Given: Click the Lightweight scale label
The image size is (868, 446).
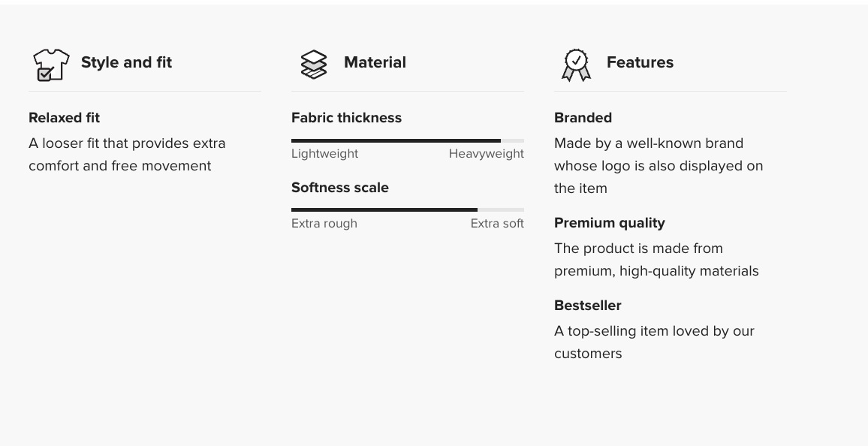Looking at the screenshot, I should [324, 154].
